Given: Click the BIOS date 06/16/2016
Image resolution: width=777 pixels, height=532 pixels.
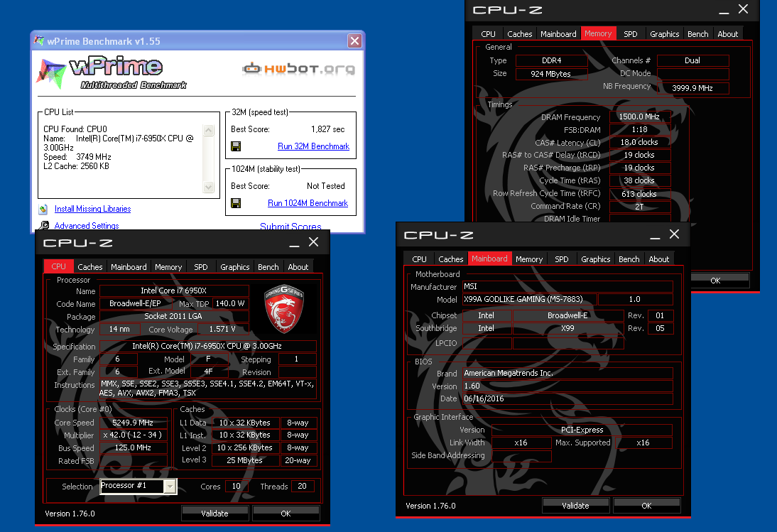Looking at the screenshot, I should tap(568, 398).
